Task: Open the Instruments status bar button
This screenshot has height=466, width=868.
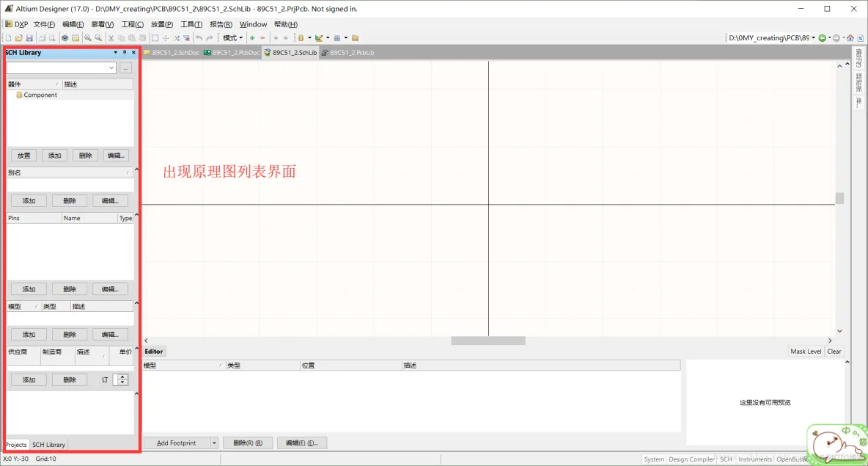Action: point(755,459)
